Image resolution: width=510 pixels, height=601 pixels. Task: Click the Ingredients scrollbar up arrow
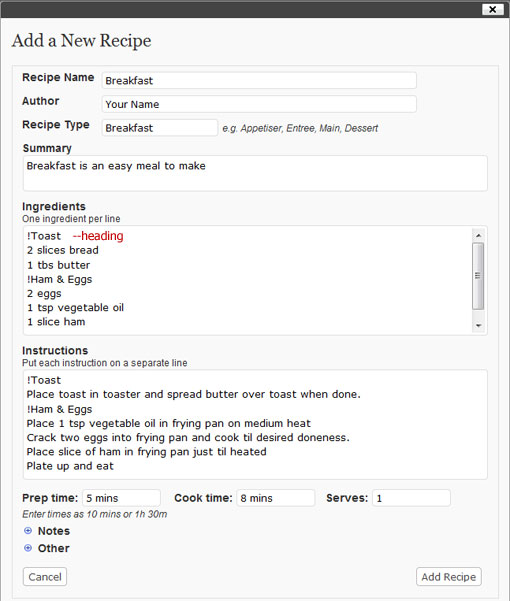[478, 235]
